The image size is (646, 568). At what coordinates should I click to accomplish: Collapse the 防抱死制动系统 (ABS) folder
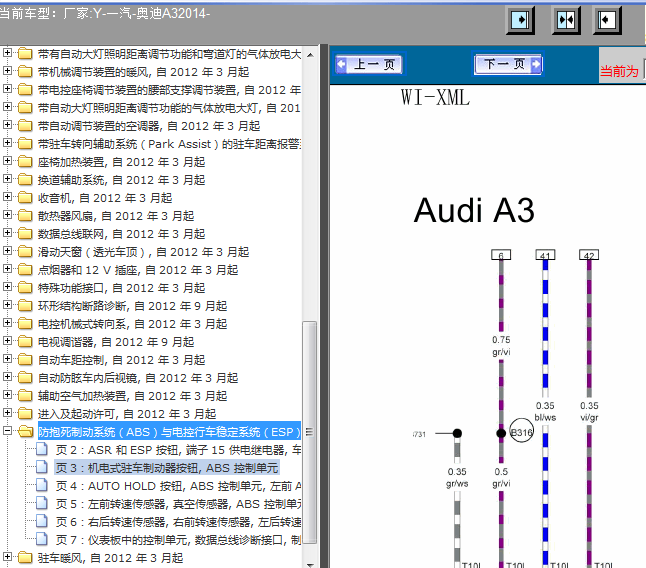point(7,431)
